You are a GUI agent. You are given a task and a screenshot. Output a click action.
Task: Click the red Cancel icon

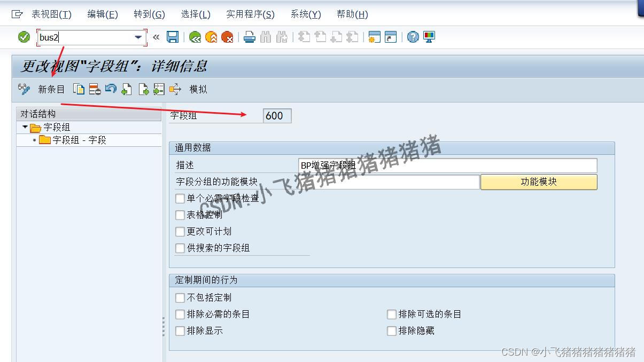pos(227,37)
